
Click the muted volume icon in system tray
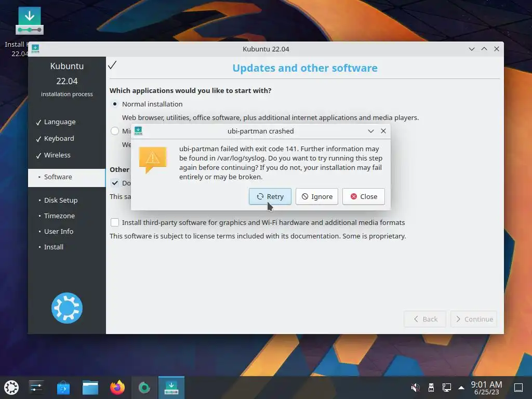point(415,388)
